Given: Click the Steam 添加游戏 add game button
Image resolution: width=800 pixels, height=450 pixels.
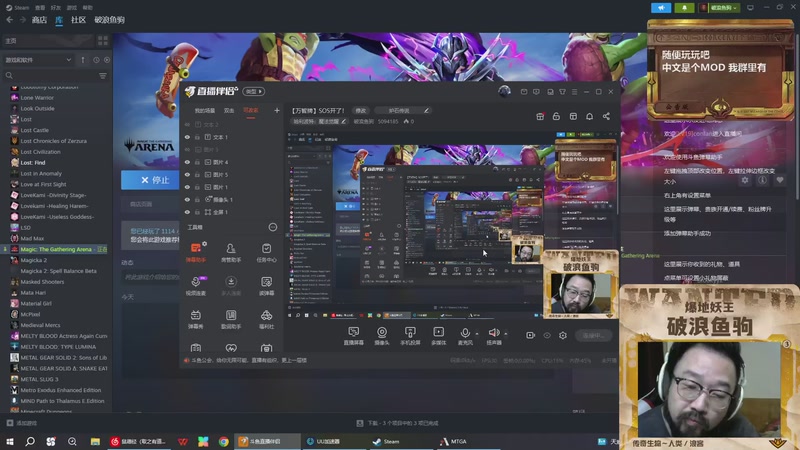Looking at the screenshot, I should click(x=22, y=423).
